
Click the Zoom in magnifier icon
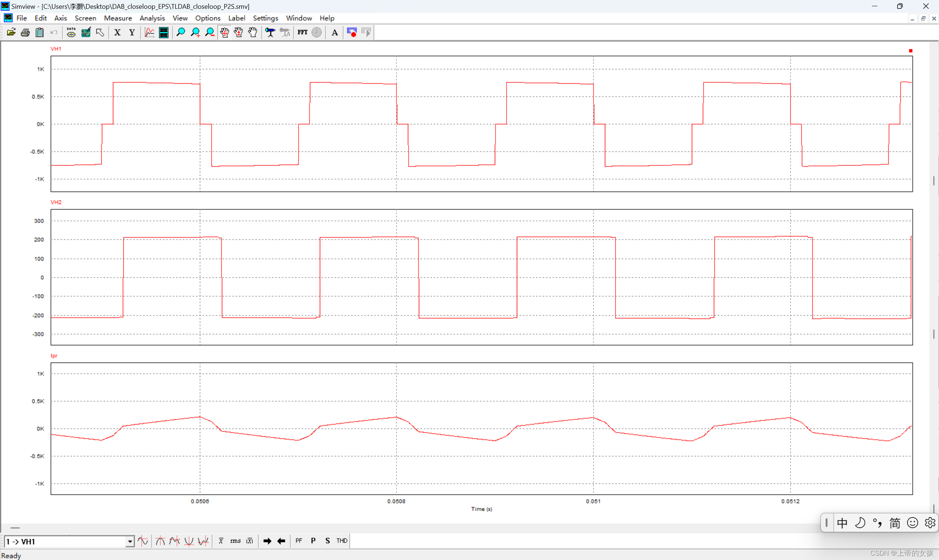195,33
